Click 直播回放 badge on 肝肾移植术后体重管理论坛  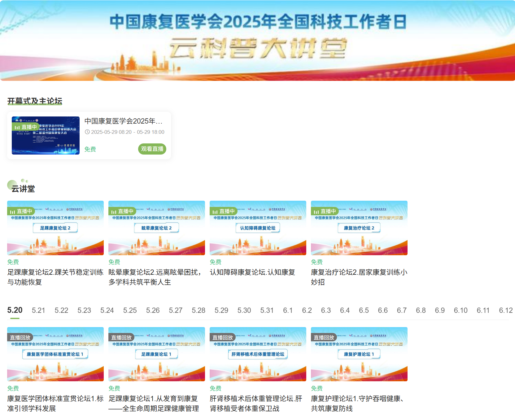click(x=223, y=337)
